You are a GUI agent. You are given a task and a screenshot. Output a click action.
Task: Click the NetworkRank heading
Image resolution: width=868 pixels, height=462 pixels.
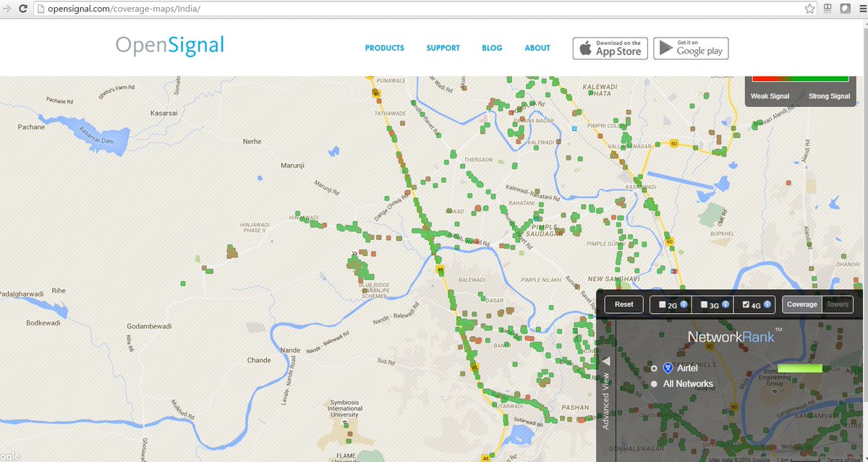735,337
